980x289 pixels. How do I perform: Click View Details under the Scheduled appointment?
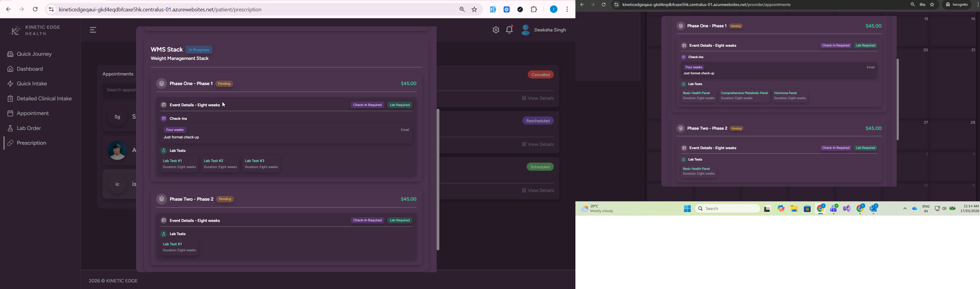[x=538, y=190]
